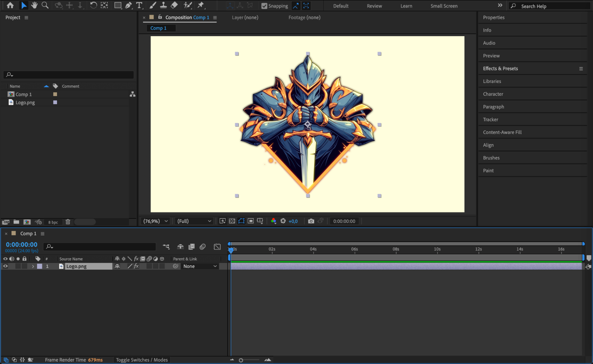Select the Type tool
Viewport: 593px width, 364px height.
pyautogui.click(x=139, y=5)
